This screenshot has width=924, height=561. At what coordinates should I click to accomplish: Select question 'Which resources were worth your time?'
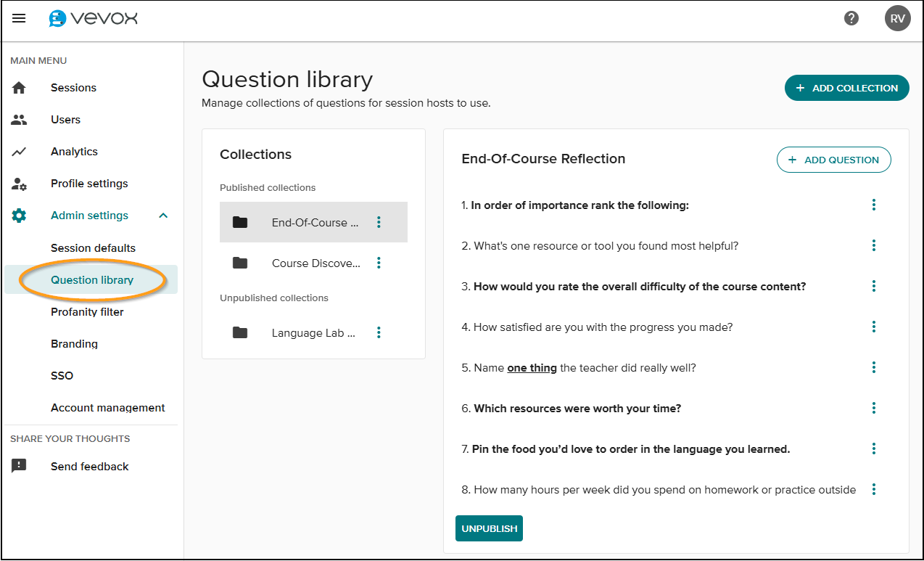point(572,409)
